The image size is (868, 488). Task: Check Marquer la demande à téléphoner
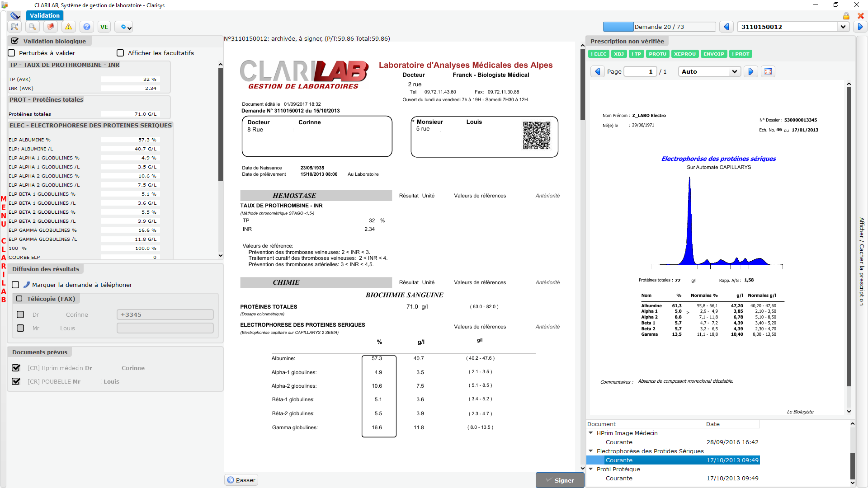click(x=15, y=285)
